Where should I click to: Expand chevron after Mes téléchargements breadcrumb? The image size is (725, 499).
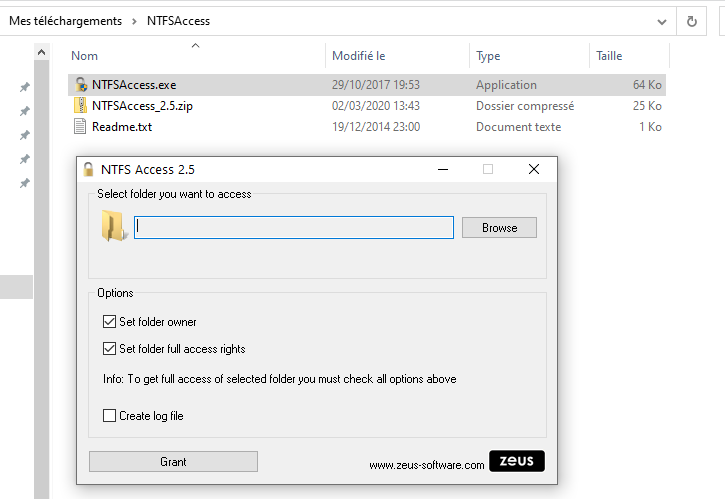134,21
